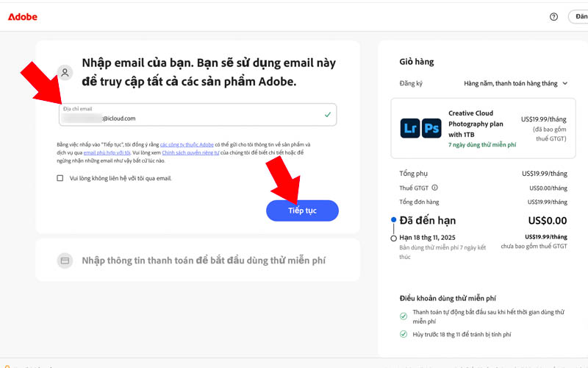This screenshot has width=588, height=368.
Task: Click the blue dot beside Đã đến hạn
Action: click(393, 219)
